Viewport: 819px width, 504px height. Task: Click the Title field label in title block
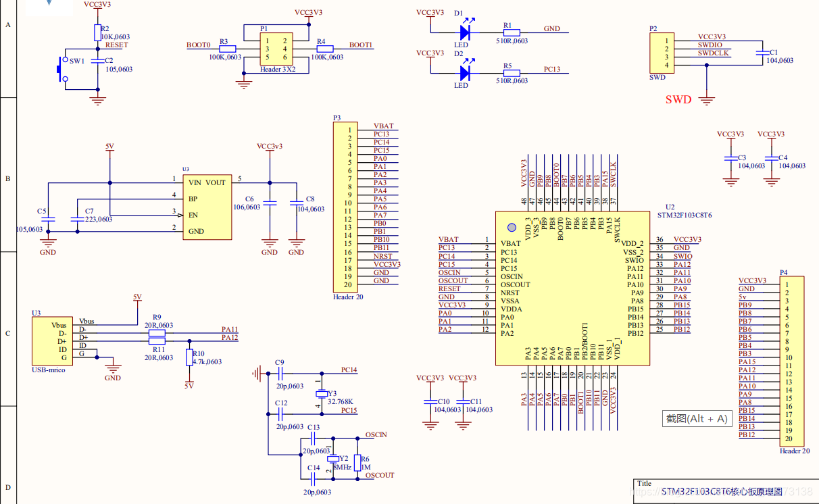[644, 483]
